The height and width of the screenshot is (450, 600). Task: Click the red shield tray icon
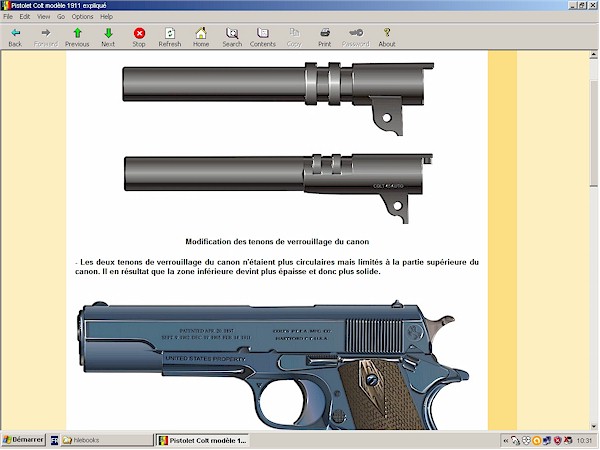558,441
